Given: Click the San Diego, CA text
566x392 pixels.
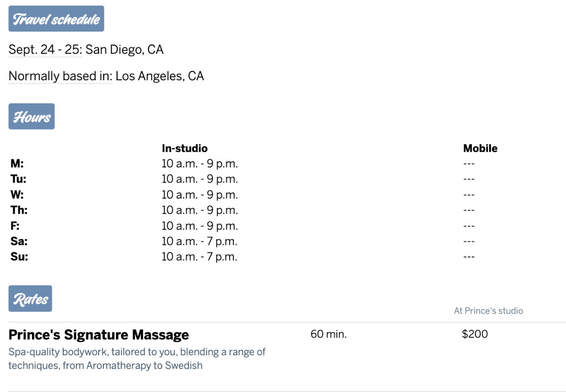Looking at the screenshot, I should pyautogui.click(x=125, y=50).
